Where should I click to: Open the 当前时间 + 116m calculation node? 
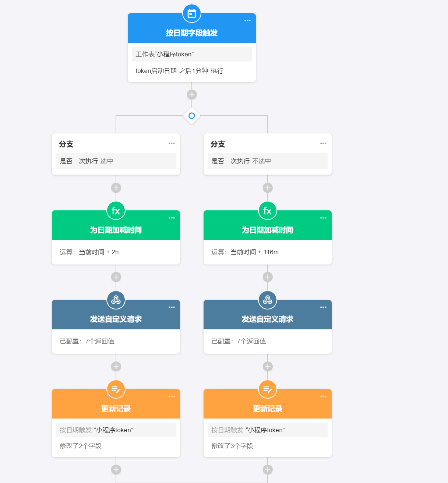[268, 252]
